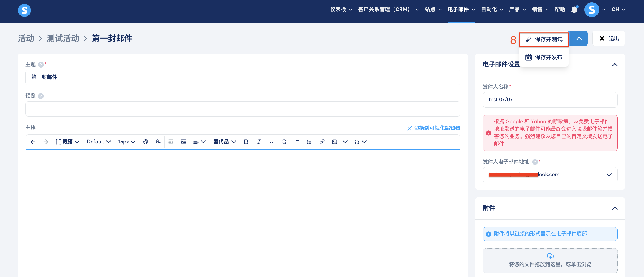Open the background fill color tool
This screenshot has height=277, width=644.
pos(158,142)
